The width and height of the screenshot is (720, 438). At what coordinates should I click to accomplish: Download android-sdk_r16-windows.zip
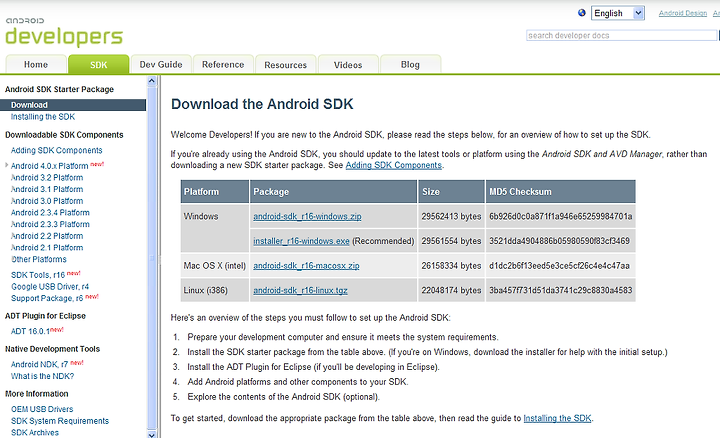(x=307, y=216)
